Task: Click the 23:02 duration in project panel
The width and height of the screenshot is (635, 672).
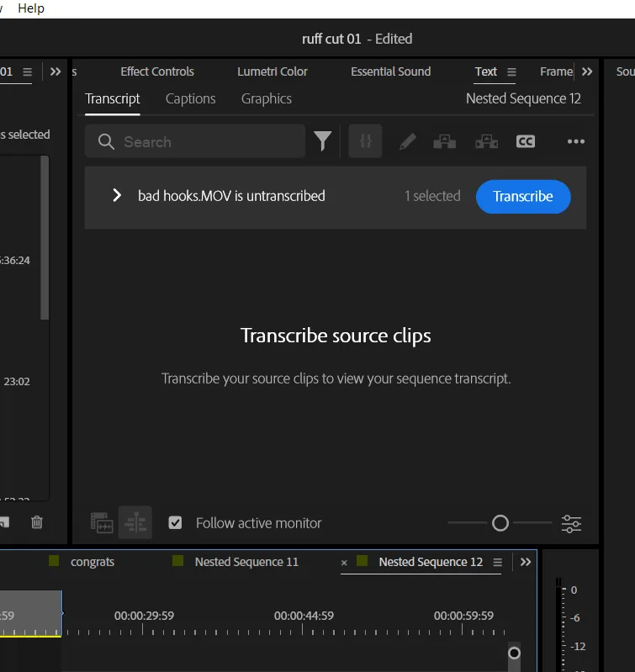Action: tap(17, 382)
